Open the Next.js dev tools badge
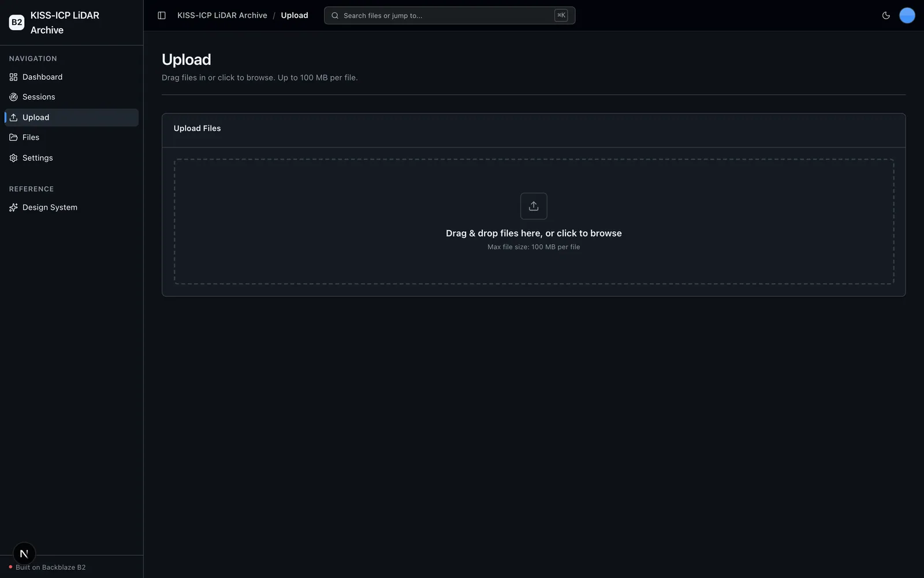Screen dimensions: 924x578 coord(24,554)
